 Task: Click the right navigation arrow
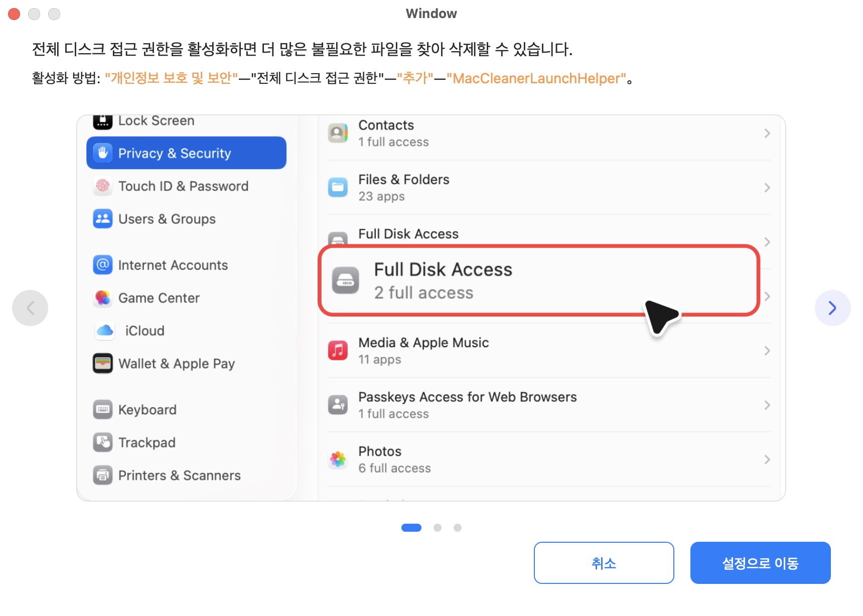[832, 307]
